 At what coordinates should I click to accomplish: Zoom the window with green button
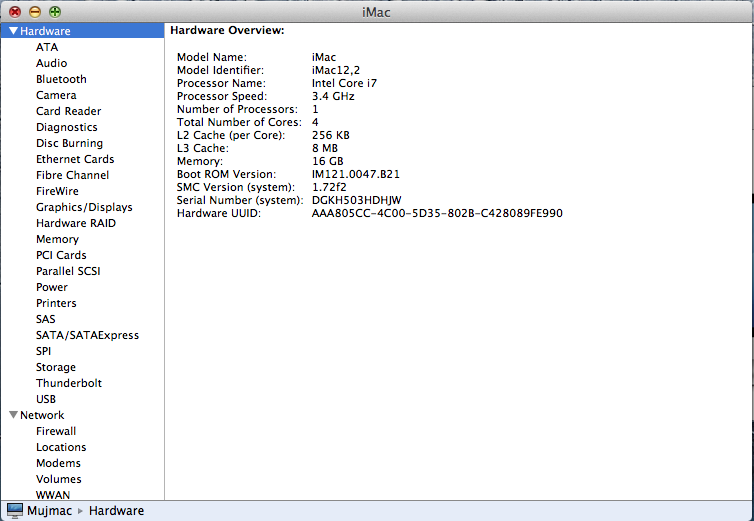[55, 12]
